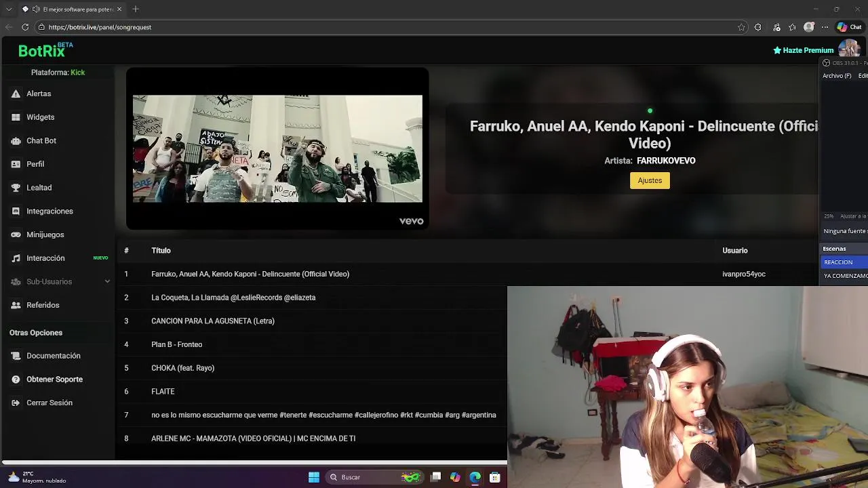Open Microsoft Store on taskbar

click(495, 477)
